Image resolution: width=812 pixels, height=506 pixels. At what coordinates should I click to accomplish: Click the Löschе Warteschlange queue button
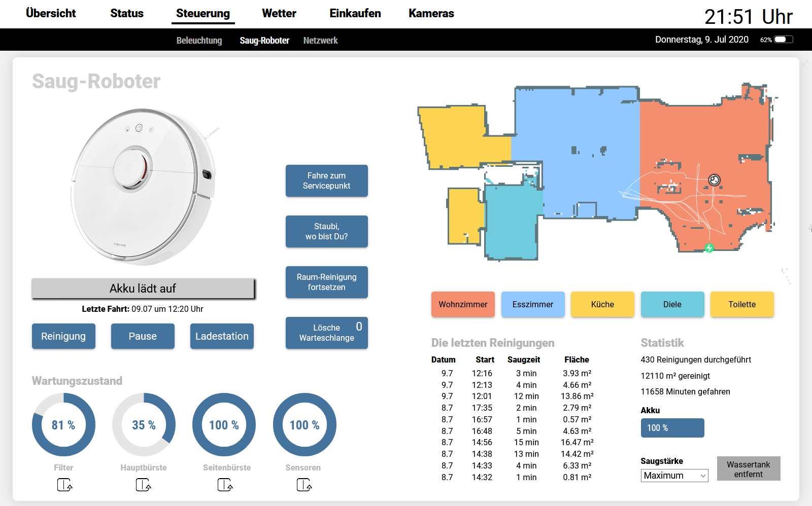[326, 333]
